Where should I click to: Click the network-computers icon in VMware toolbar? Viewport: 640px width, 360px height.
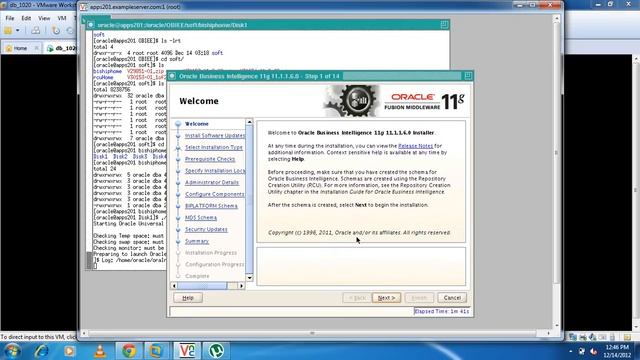click(36, 31)
